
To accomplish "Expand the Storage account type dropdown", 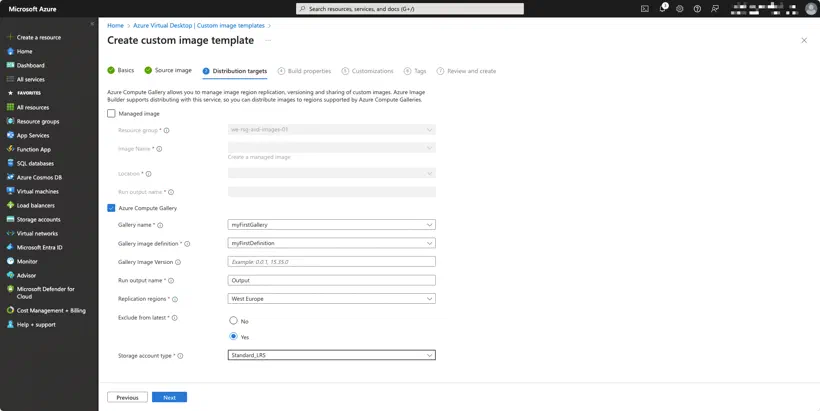I will pos(332,356).
